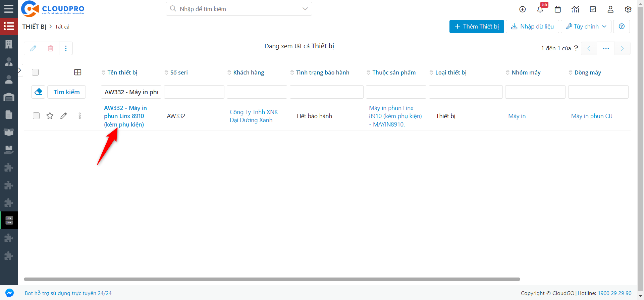Open Máy in phun CIJ link

[592, 116]
